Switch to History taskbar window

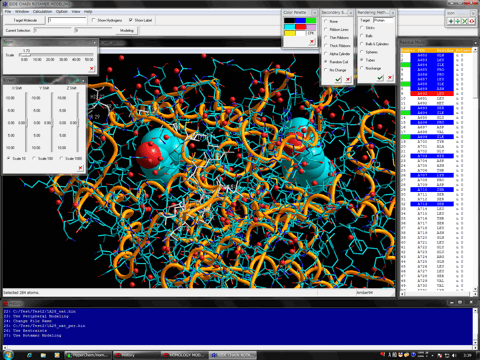tap(136, 355)
